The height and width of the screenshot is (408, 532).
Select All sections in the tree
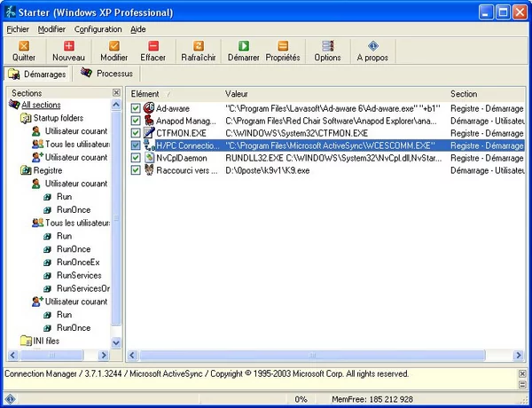point(41,105)
